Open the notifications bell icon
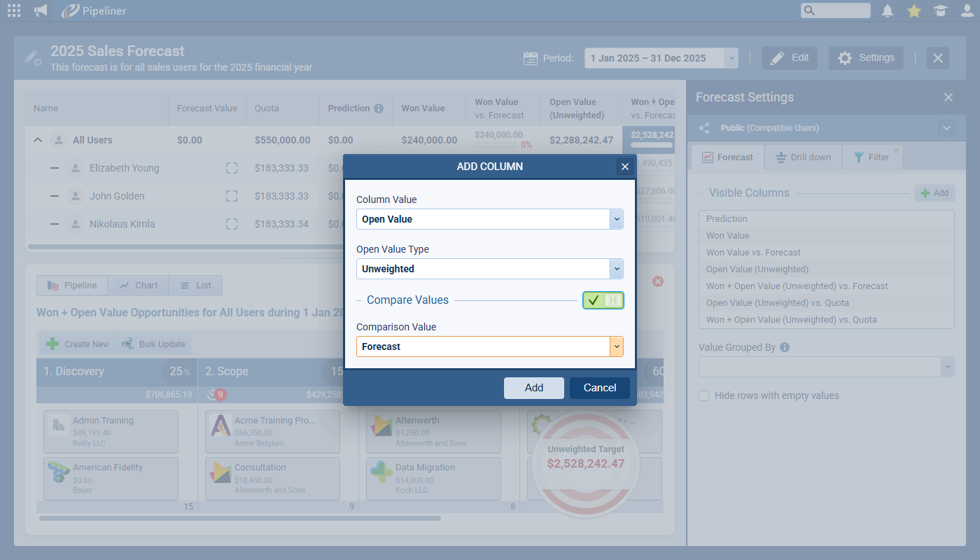 888,10
